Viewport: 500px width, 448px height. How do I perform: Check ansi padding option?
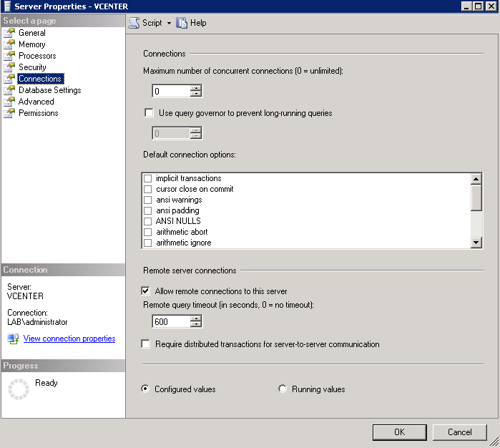pos(147,210)
